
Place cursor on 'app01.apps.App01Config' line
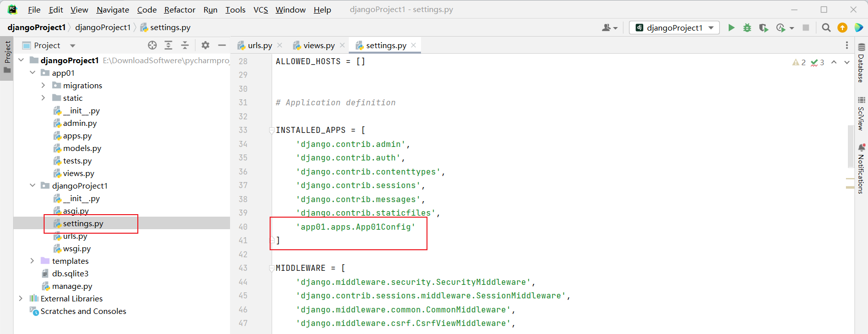tap(355, 227)
